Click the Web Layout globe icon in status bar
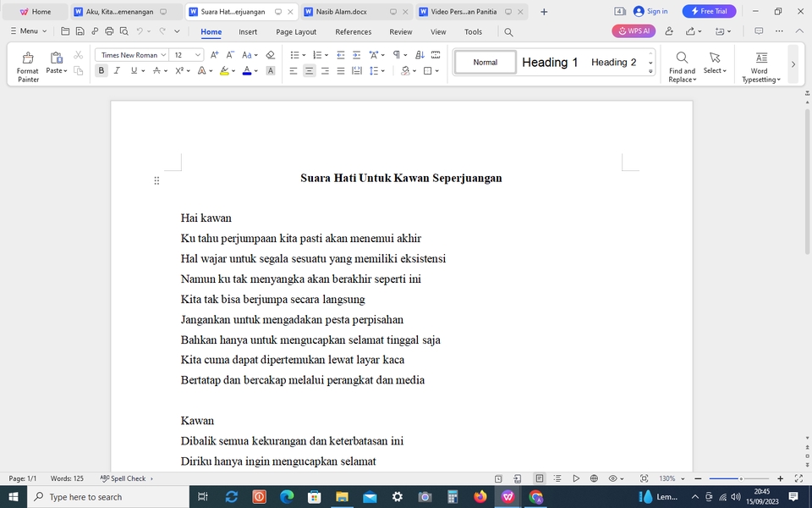The height and width of the screenshot is (508, 812). (594, 478)
